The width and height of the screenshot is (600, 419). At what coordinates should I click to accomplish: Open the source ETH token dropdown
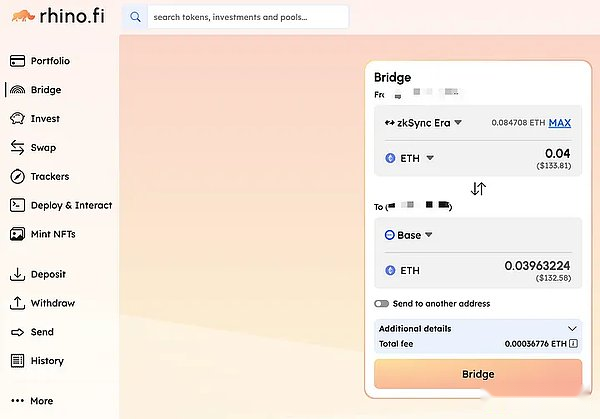[x=409, y=158]
